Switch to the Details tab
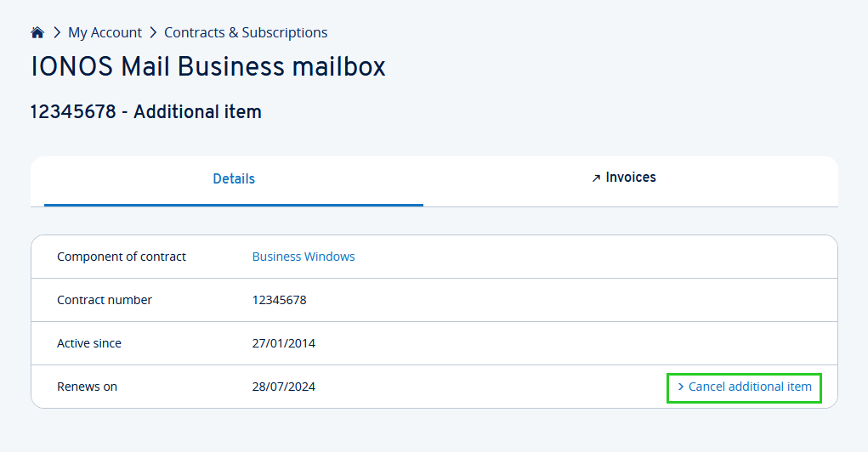The height and width of the screenshot is (452, 868). click(234, 179)
